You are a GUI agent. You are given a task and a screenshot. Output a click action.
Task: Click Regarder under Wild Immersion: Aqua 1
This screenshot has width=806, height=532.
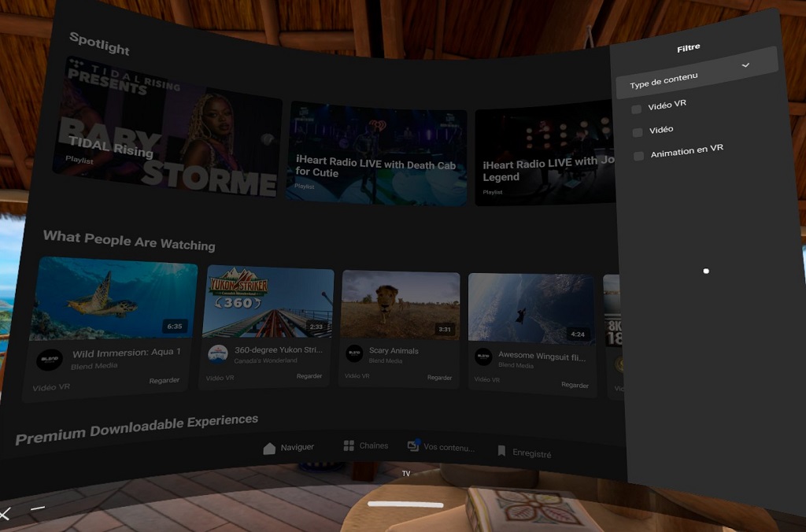(x=164, y=381)
